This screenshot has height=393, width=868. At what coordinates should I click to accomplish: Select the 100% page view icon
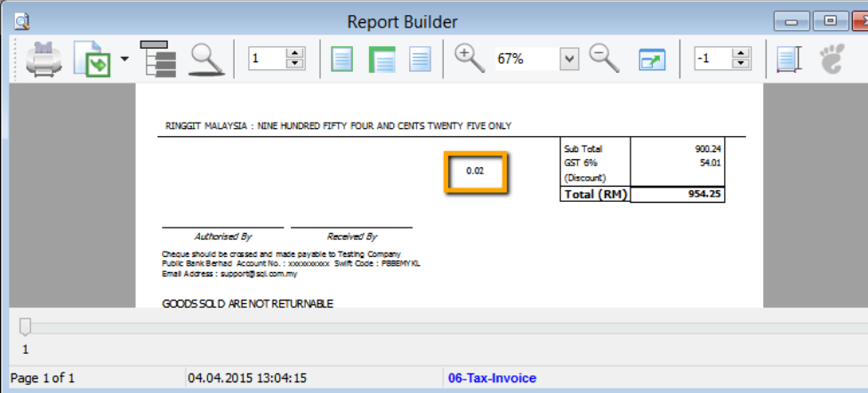[420, 60]
